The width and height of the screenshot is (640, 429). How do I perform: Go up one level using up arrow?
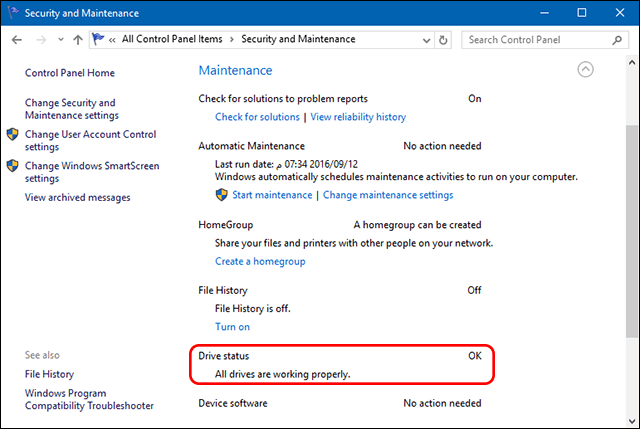78,40
